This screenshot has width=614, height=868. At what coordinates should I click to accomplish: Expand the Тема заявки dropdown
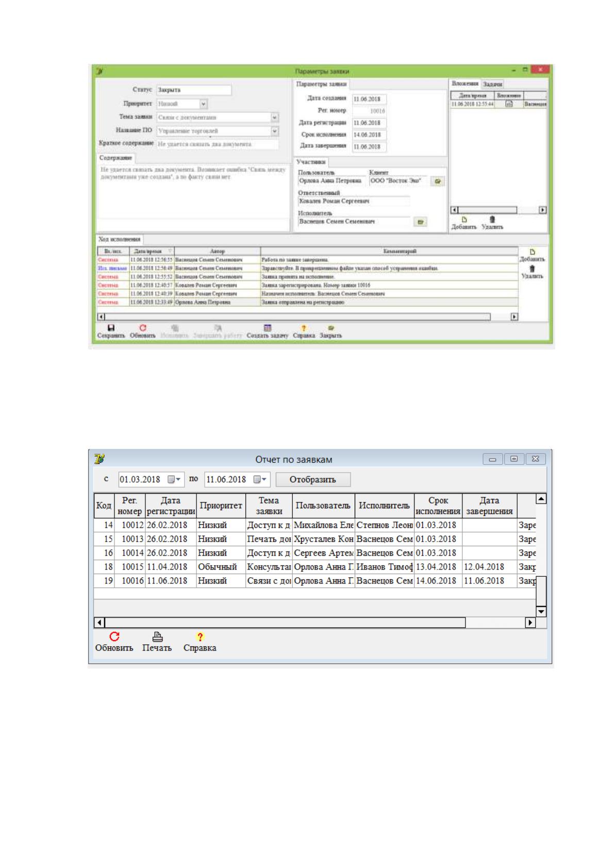coord(275,118)
